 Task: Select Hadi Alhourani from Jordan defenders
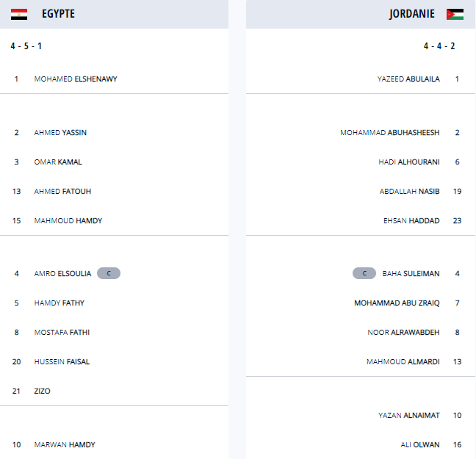click(409, 162)
